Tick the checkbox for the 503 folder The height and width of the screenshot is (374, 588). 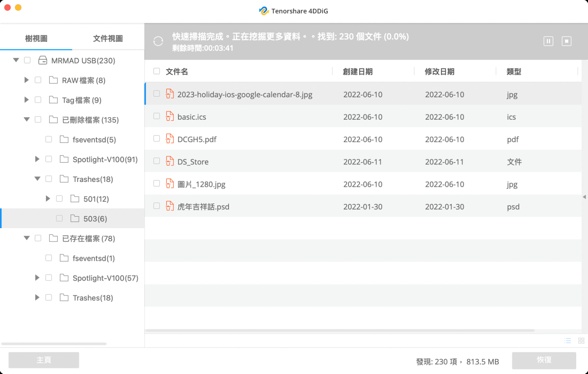[59, 218]
